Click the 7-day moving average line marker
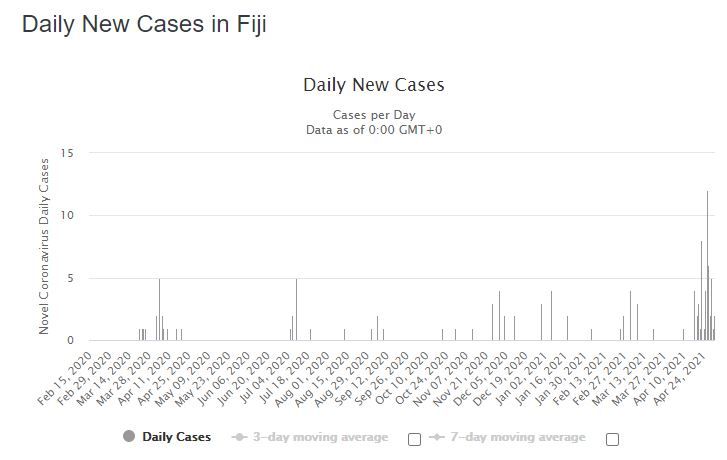 pyautogui.click(x=436, y=437)
